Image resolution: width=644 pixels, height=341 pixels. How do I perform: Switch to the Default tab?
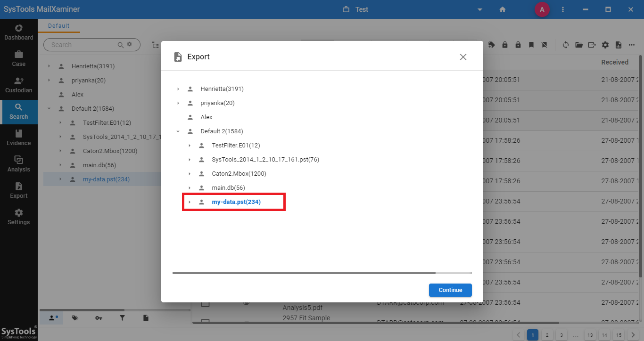coord(59,26)
